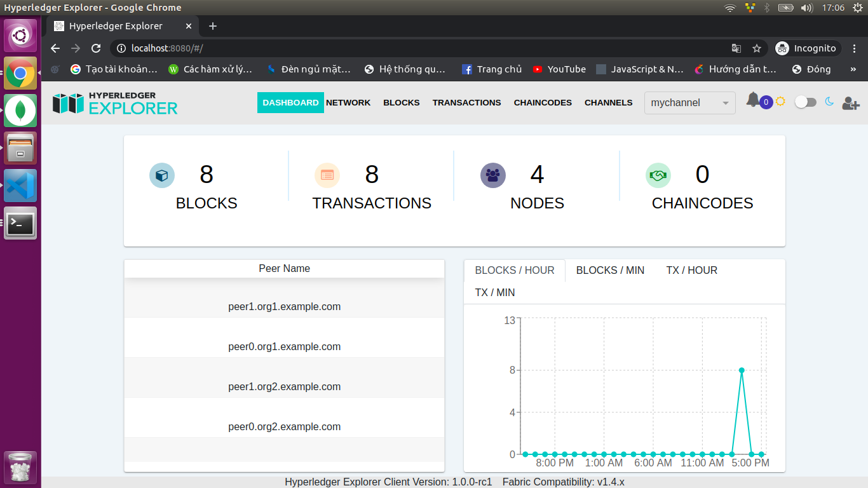
Task: Open Ubuntu dash from the launcher
Action: [x=20, y=36]
